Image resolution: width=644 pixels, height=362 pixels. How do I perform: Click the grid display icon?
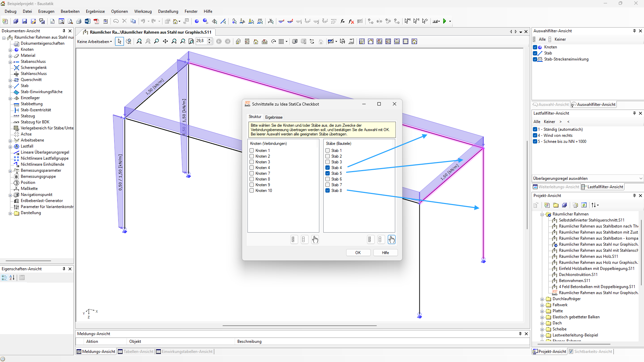[281, 41]
